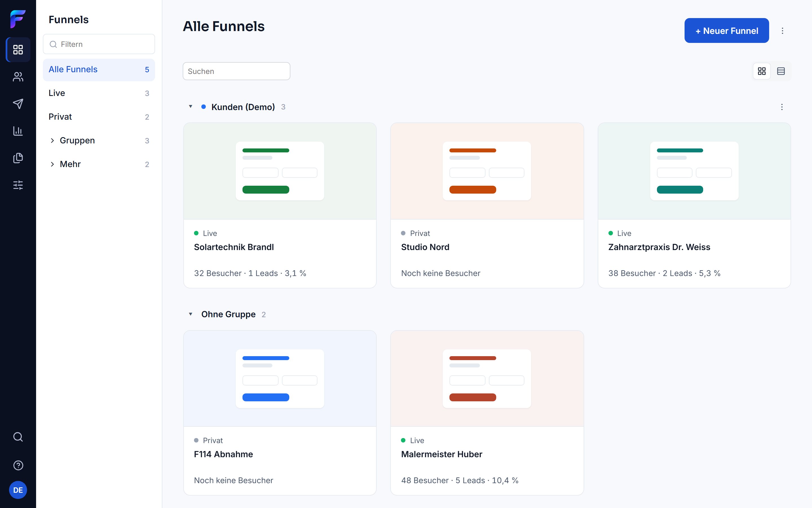Viewport: 812px width, 508px height.
Task: Open the help question mark icon
Action: pyautogui.click(x=18, y=465)
